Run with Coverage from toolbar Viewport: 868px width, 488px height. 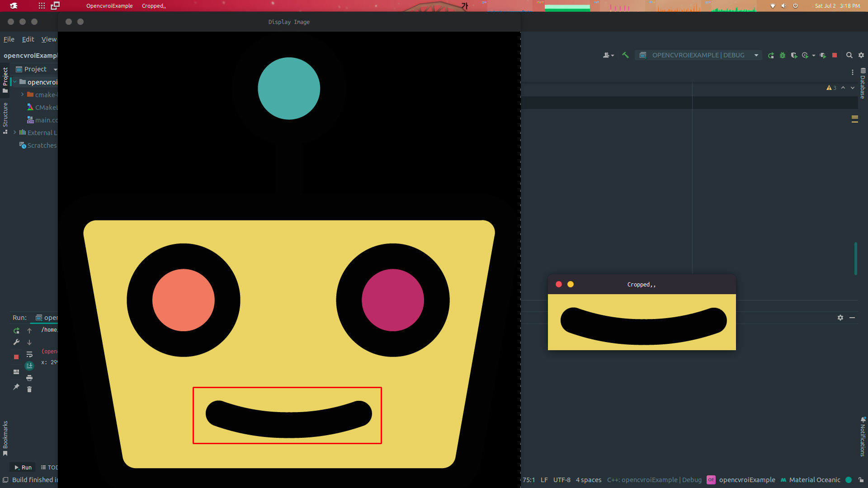coord(794,55)
